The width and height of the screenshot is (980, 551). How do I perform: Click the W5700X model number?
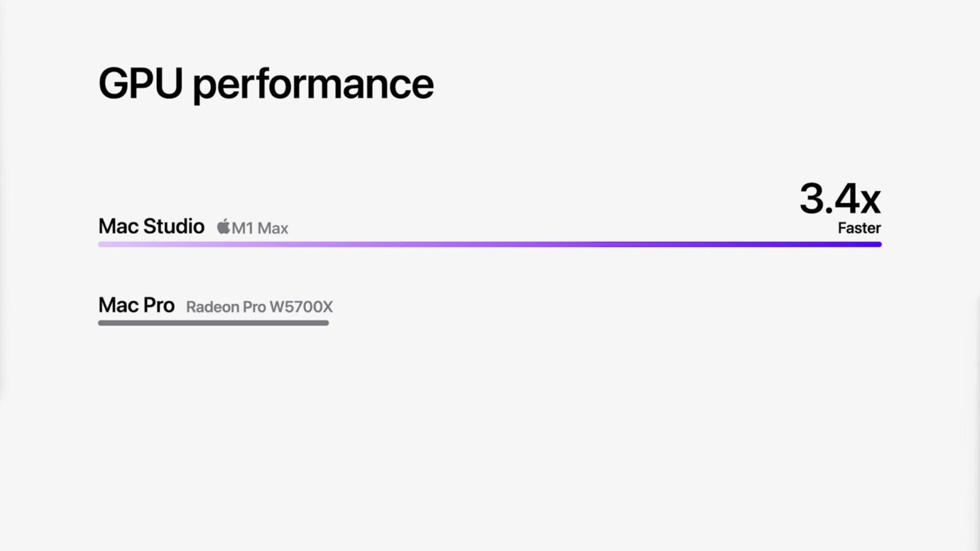pos(301,307)
